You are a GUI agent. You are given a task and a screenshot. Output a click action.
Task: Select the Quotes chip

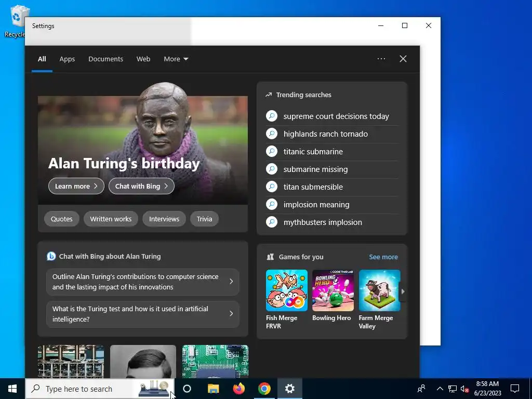click(62, 219)
